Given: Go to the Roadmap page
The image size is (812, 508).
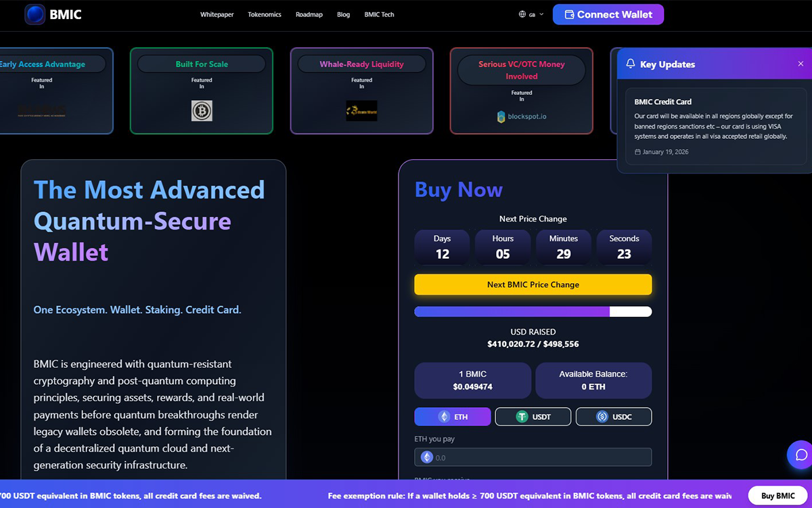Looking at the screenshot, I should (309, 14).
